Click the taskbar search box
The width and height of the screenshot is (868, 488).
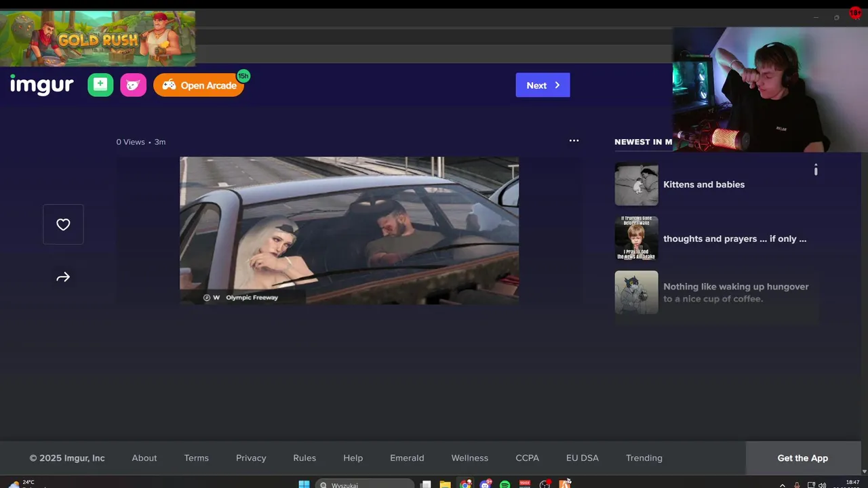(365, 484)
